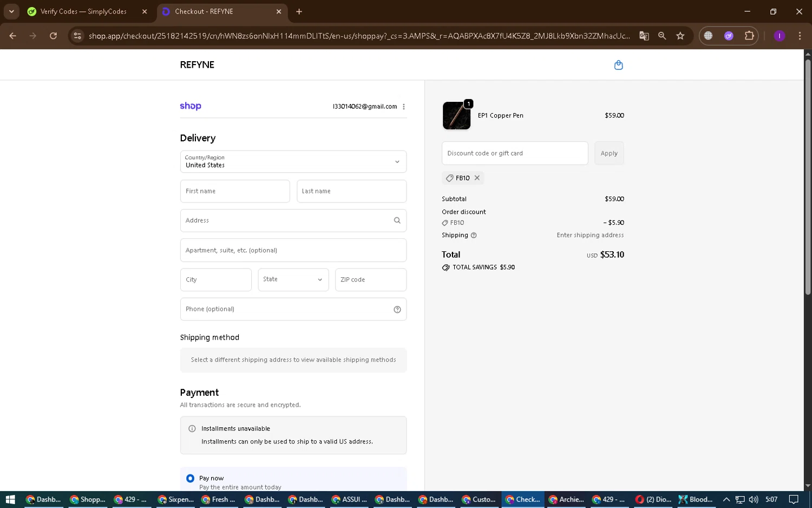This screenshot has width=812, height=508.
Task: Open the Windows Start menu
Action: click(10, 499)
